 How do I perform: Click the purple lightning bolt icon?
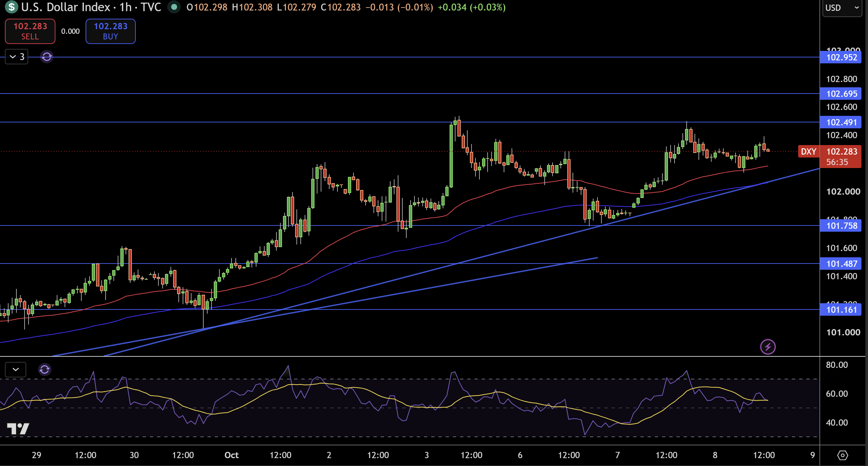tap(768, 347)
